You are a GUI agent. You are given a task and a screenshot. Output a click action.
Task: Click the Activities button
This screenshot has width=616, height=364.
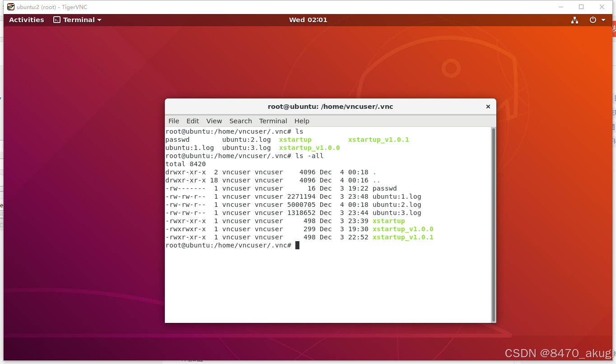tap(26, 20)
